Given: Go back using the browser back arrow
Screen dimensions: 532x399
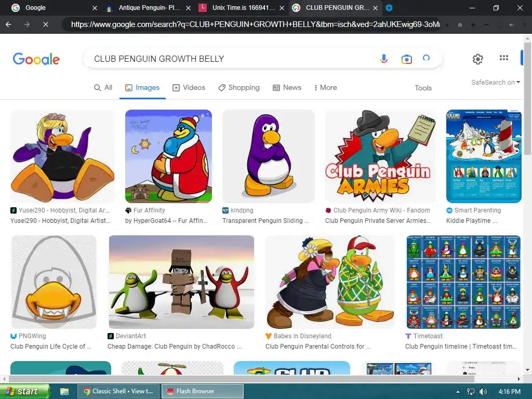Looking at the screenshot, I should pyautogui.click(x=8, y=24).
